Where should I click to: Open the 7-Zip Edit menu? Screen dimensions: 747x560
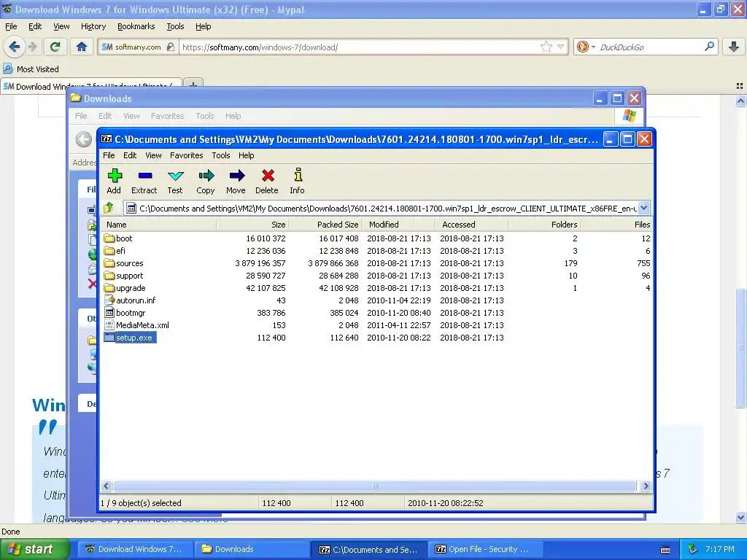[130, 155]
